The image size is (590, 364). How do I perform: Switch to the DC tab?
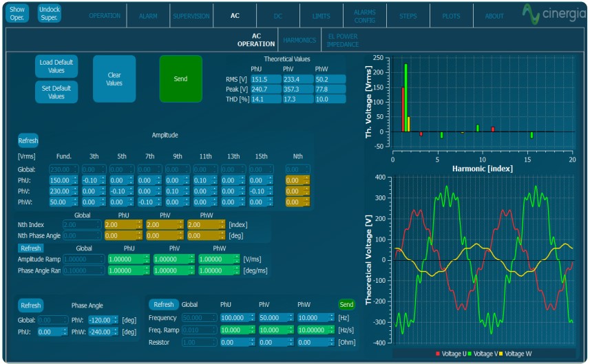click(x=277, y=16)
